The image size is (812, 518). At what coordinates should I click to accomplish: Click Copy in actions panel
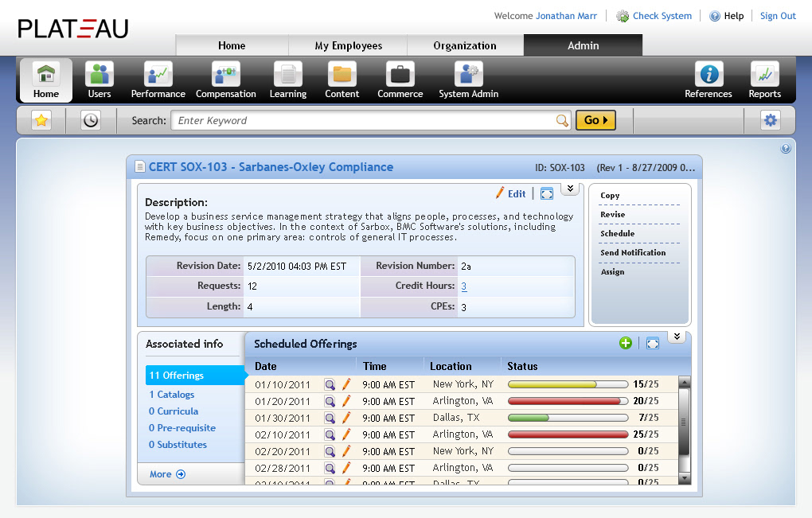tap(610, 196)
